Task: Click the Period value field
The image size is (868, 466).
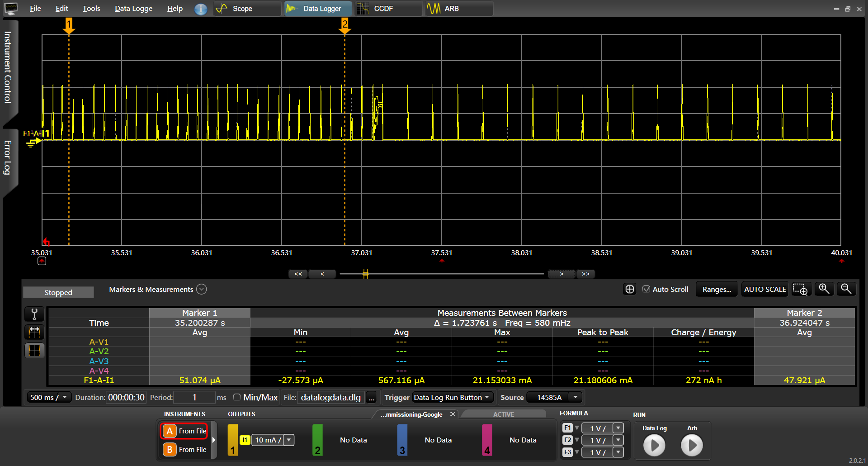Action: (194, 397)
